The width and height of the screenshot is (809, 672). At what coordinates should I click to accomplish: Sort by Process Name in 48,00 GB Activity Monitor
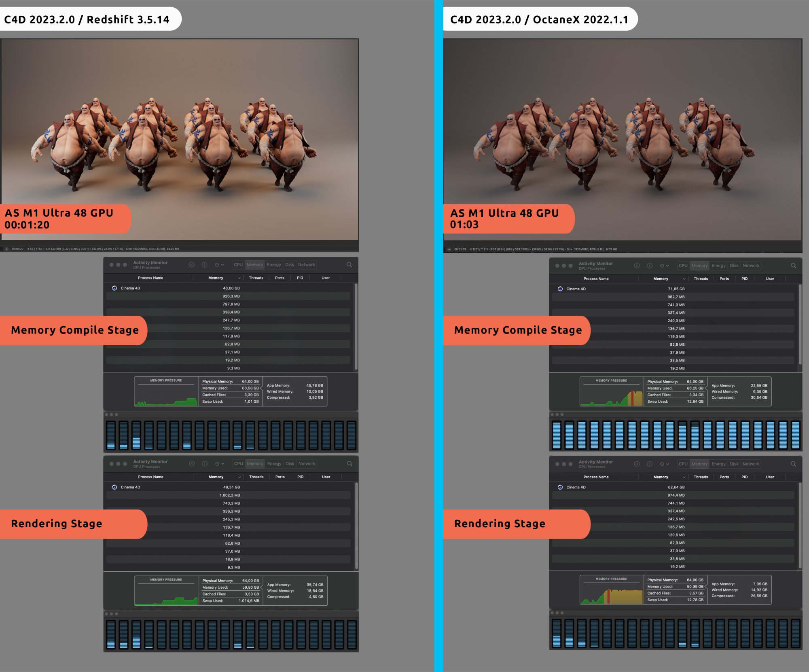[150, 278]
